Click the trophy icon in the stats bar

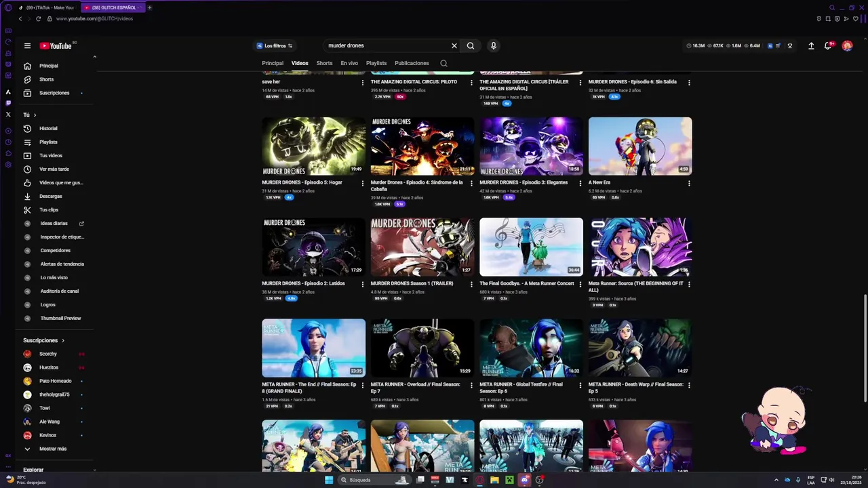pos(790,46)
